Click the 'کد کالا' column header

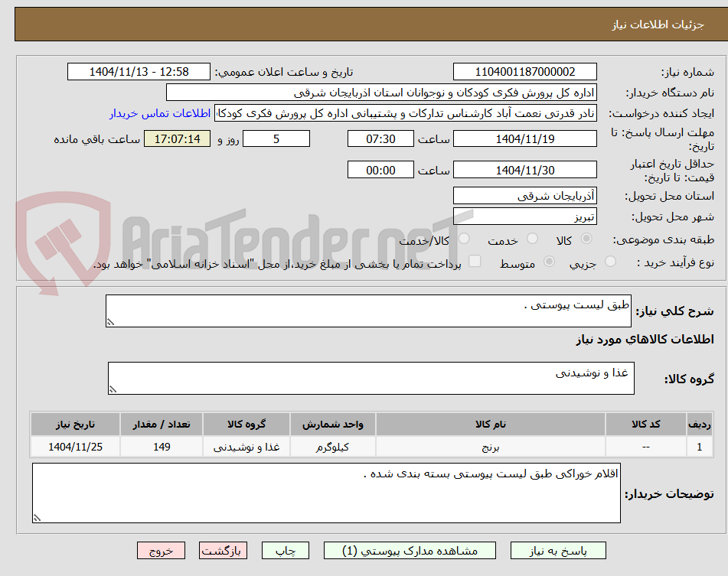[x=646, y=425]
